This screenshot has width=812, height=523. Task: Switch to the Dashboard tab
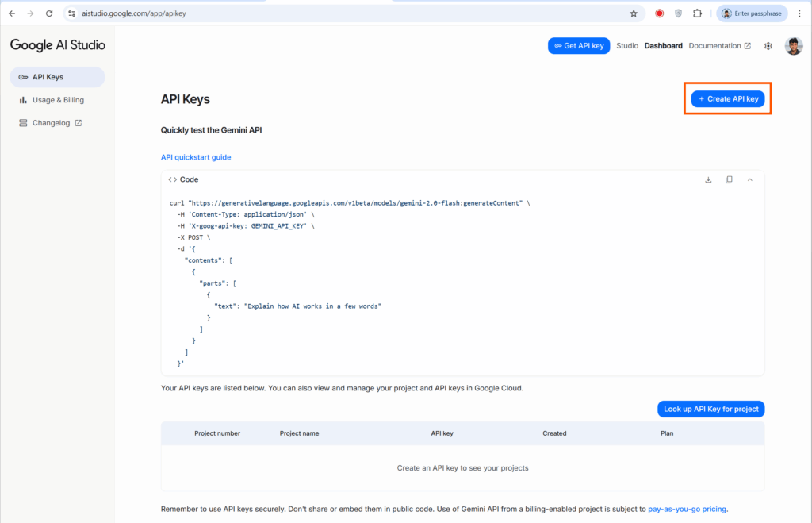click(x=664, y=45)
